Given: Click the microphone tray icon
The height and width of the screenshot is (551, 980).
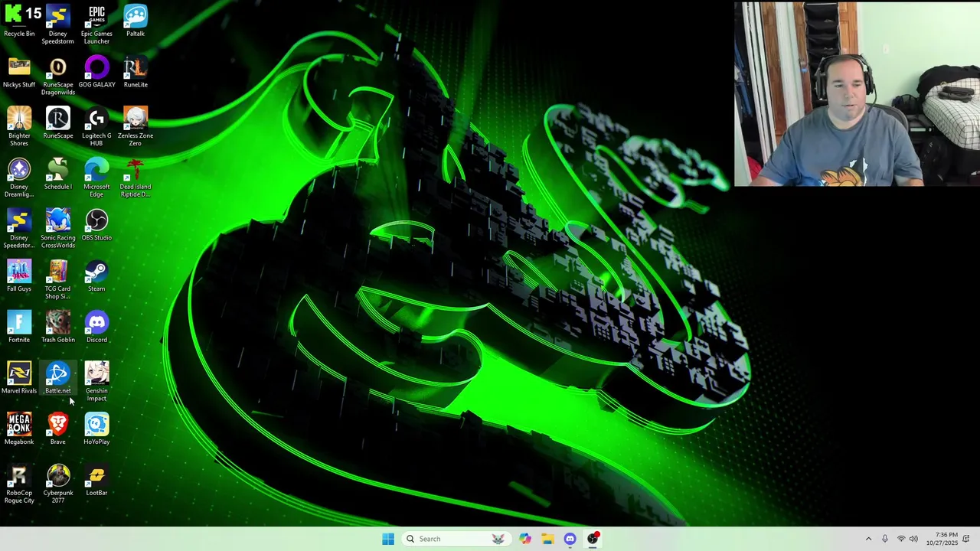Looking at the screenshot, I should (x=885, y=539).
